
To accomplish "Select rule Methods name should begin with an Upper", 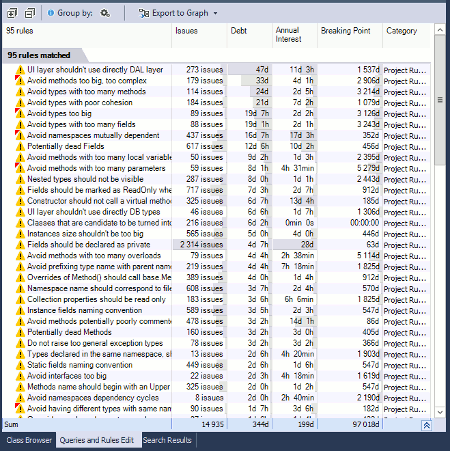I will (99, 387).
